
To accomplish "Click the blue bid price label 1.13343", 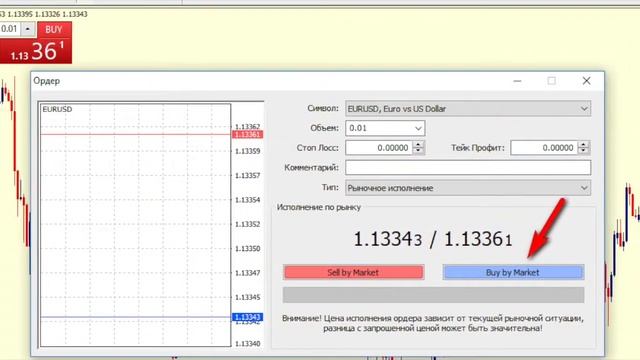I will pos(247,317).
